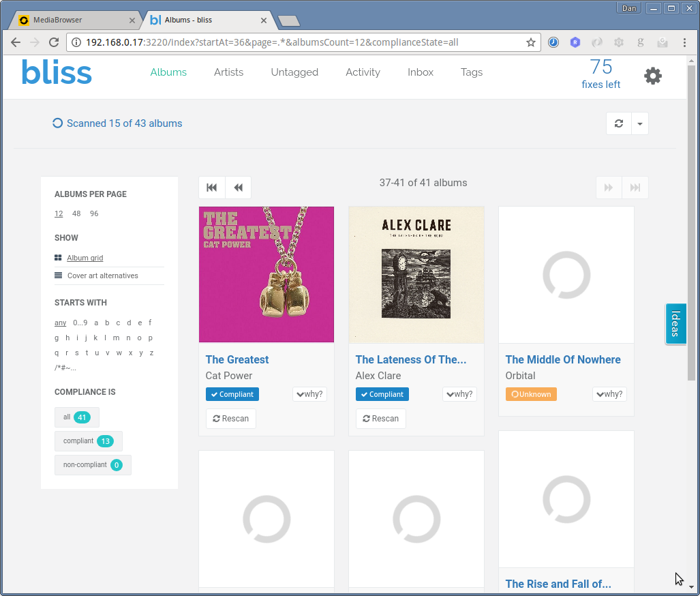Open The Greatest album title link
This screenshot has width=700, height=596.
tap(237, 359)
